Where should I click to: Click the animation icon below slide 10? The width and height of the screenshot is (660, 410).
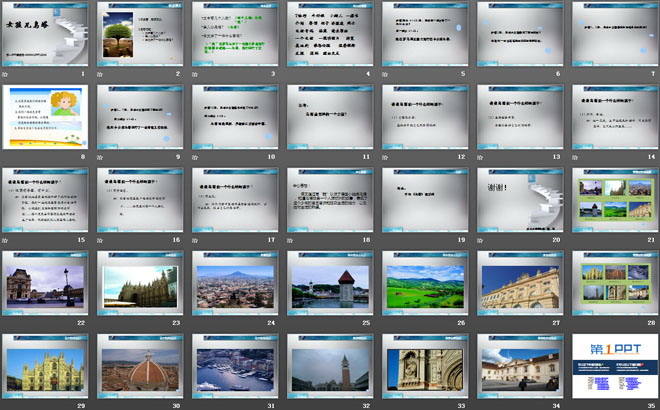pyautogui.click(x=197, y=157)
